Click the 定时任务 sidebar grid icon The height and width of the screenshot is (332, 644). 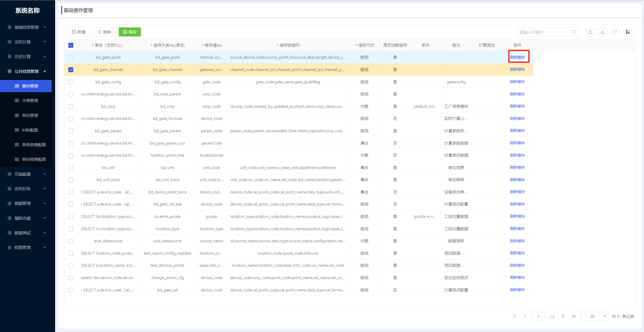[10, 189]
